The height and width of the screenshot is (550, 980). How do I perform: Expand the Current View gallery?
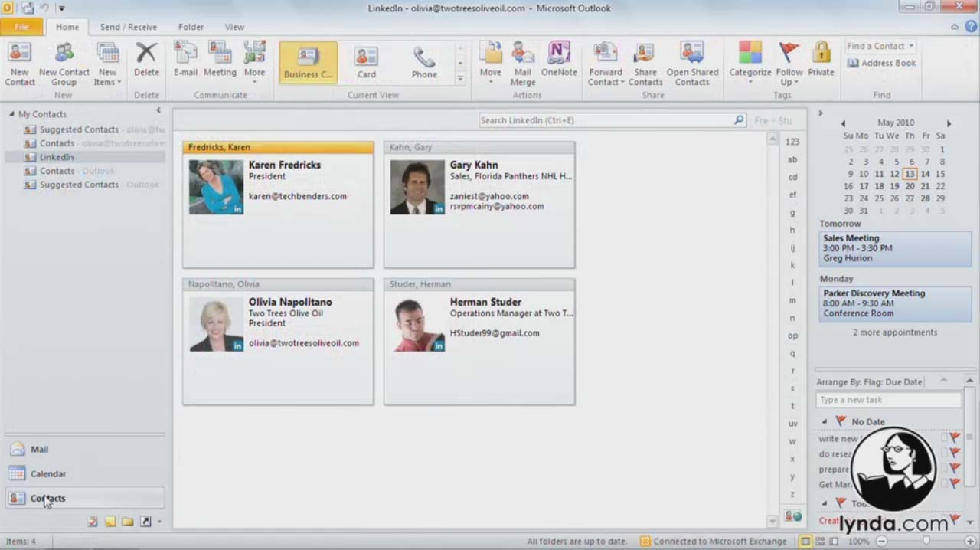[460, 78]
